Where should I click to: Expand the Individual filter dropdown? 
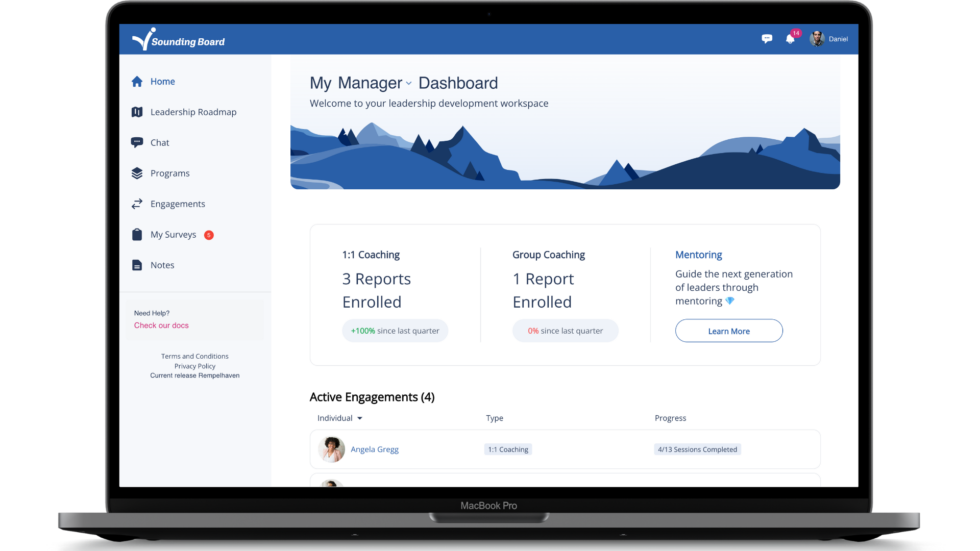pyautogui.click(x=339, y=418)
